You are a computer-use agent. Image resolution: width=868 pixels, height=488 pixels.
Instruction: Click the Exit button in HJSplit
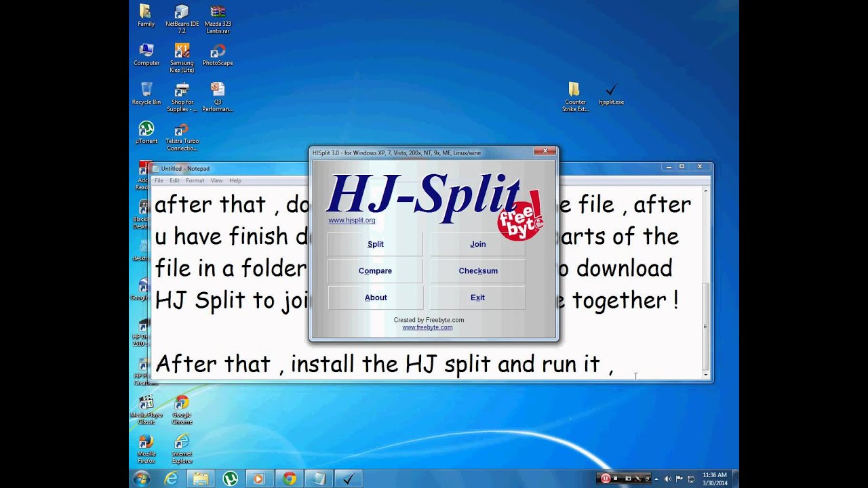tap(478, 298)
